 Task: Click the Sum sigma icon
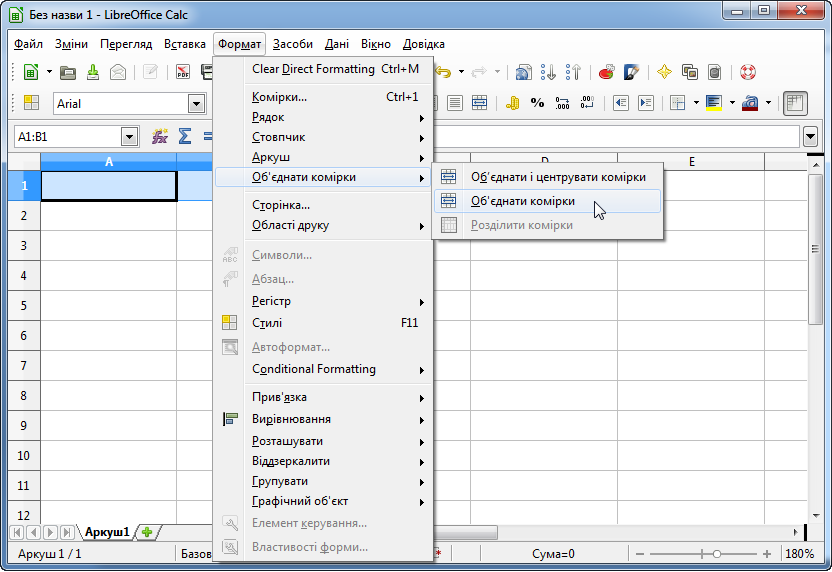(x=185, y=136)
